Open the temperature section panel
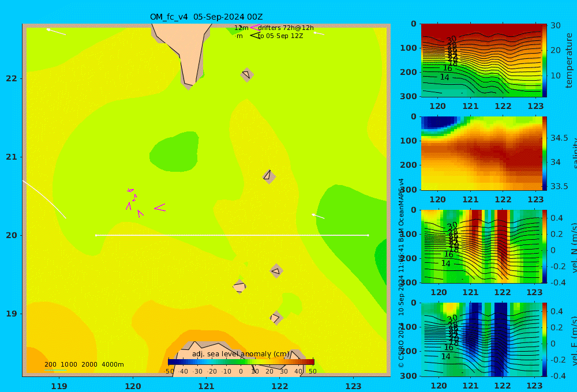Screen dimensions: 577x392 point(481,61)
